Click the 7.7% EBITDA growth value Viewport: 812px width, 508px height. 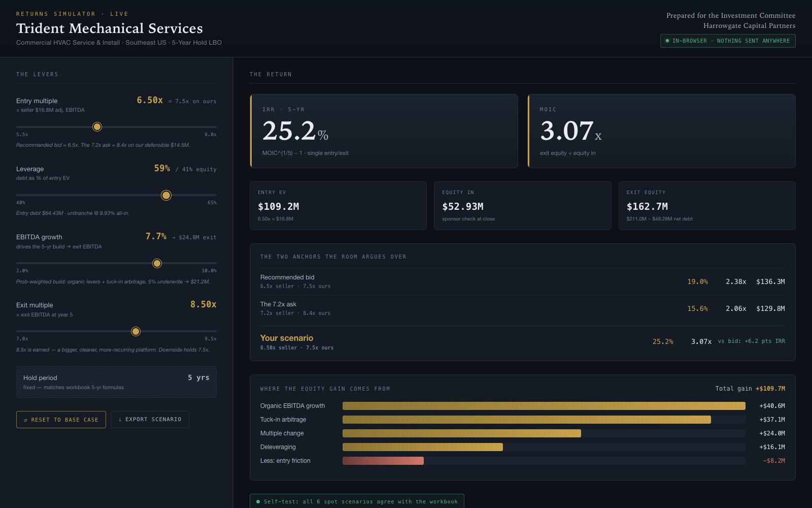156,237
